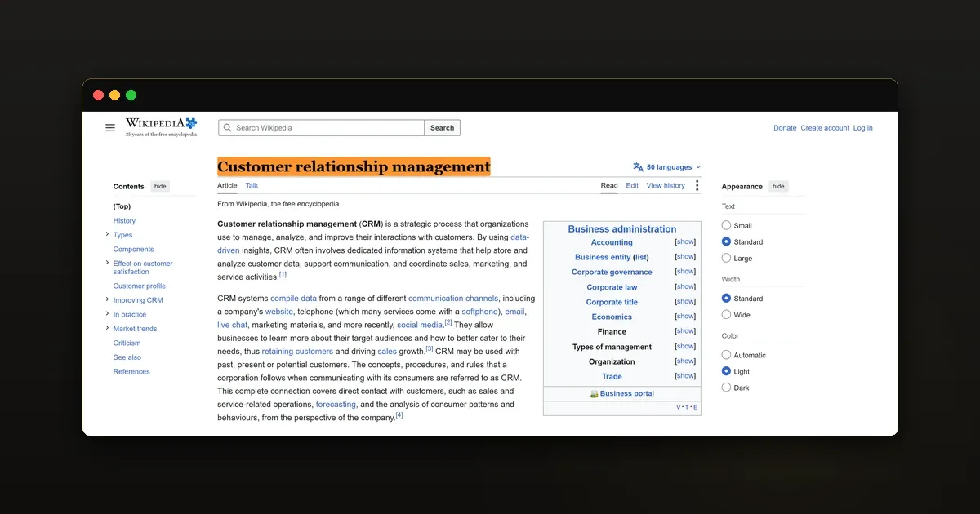Screen dimensions: 980x514
Task: Open Business entity list link
Action: pos(641,257)
